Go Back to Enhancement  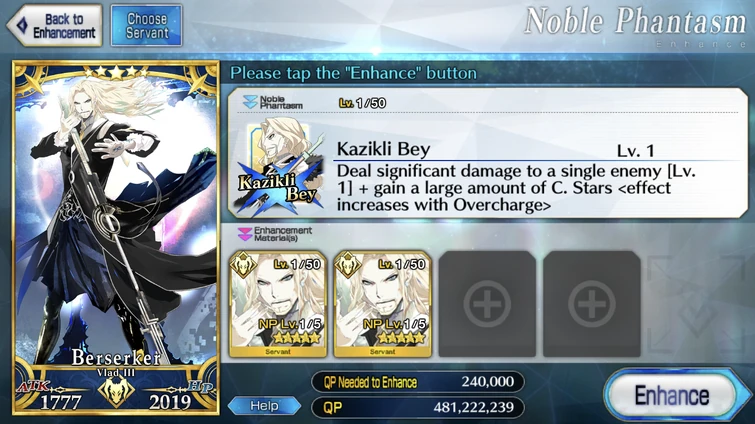[x=54, y=26]
